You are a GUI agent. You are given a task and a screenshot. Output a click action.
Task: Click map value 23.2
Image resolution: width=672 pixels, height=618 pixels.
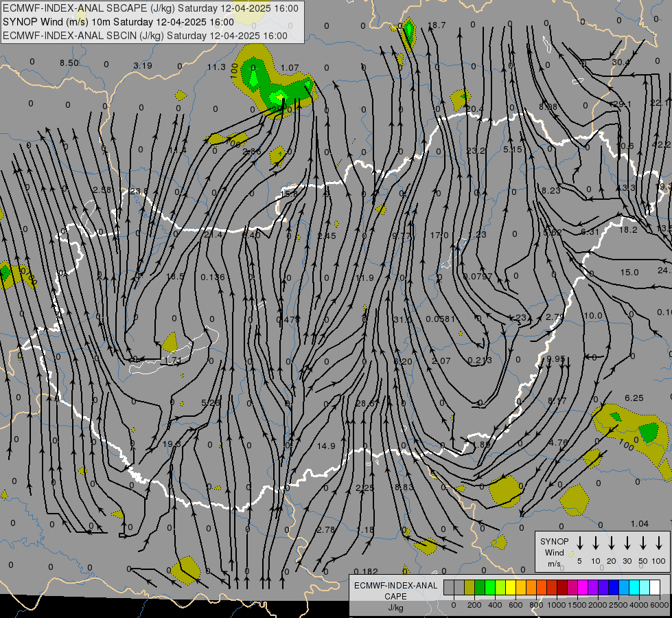click(476, 150)
